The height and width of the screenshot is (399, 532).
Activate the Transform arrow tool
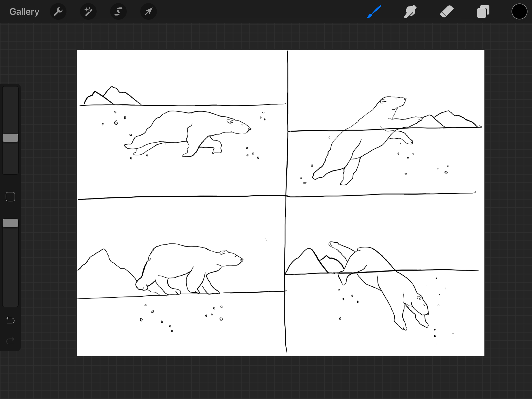click(148, 12)
